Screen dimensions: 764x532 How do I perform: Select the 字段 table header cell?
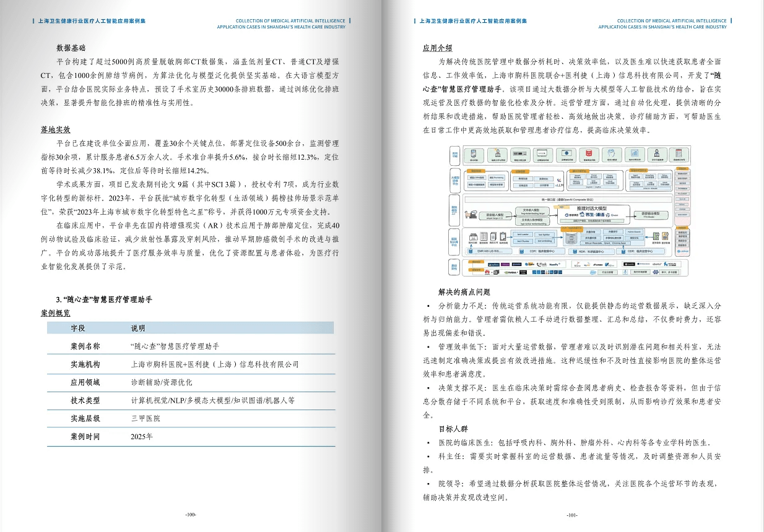coord(78,328)
